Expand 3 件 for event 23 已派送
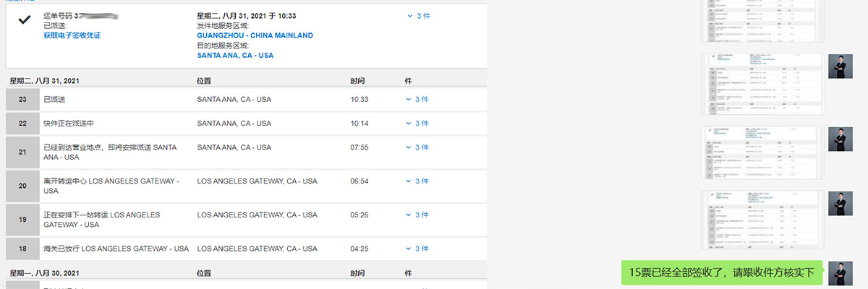The image size is (868, 289). (417, 99)
